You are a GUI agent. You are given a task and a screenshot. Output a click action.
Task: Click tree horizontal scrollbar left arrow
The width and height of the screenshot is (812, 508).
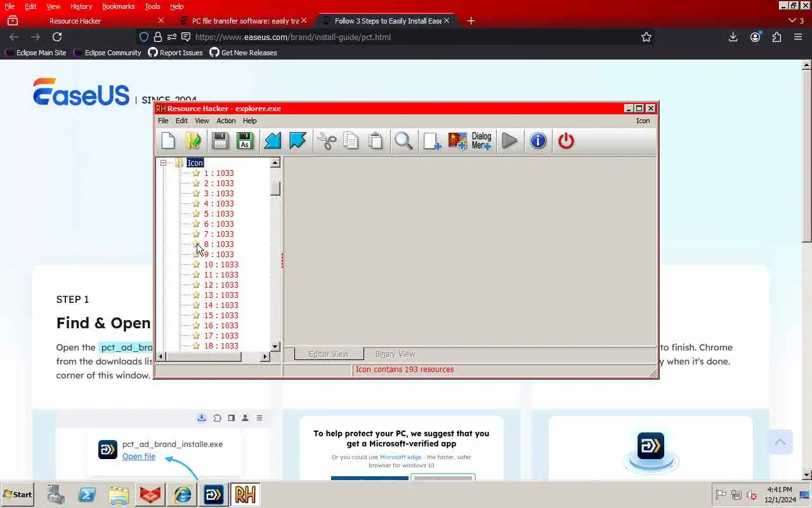click(x=161, y=357)
